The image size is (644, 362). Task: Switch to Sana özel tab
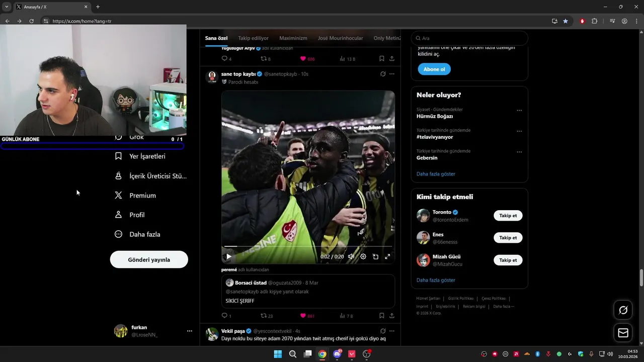pos(216,38)
